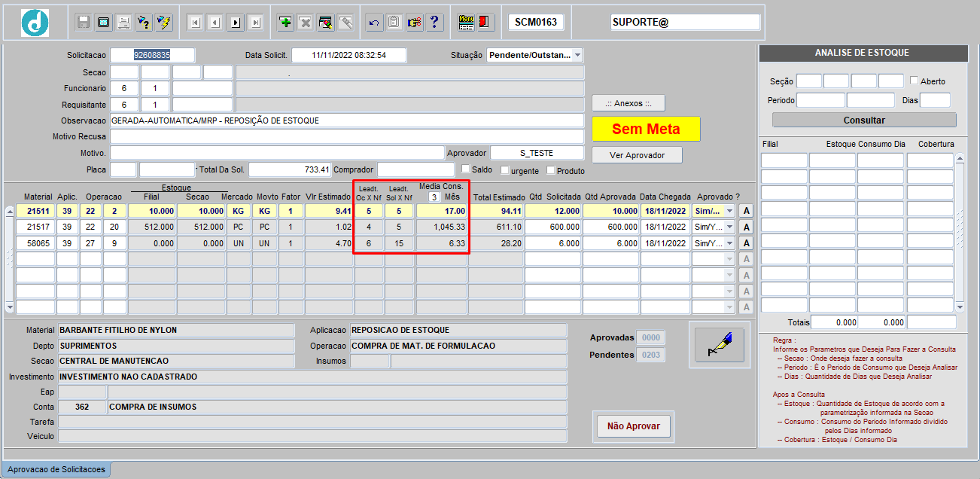This screenshot has height=479, width=980.
Task: Click the Dias field in Analise de Estoque
Action: 935,99
